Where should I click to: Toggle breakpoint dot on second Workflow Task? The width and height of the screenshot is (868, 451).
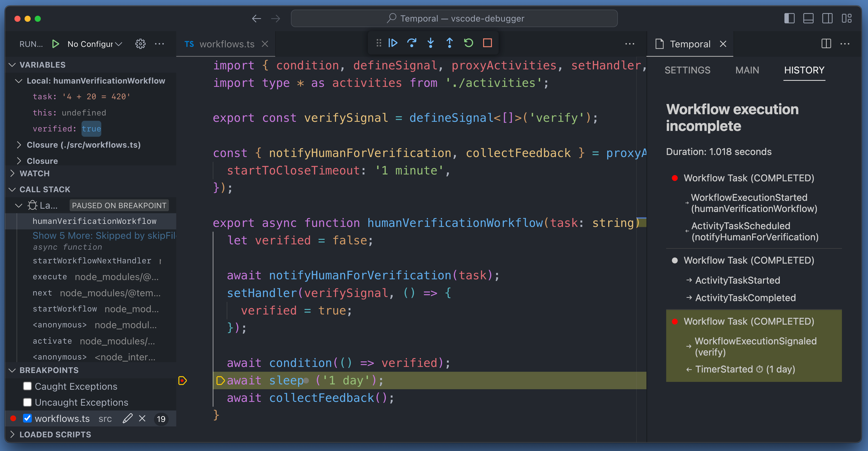pyautogui.click(x=675, y=261)
